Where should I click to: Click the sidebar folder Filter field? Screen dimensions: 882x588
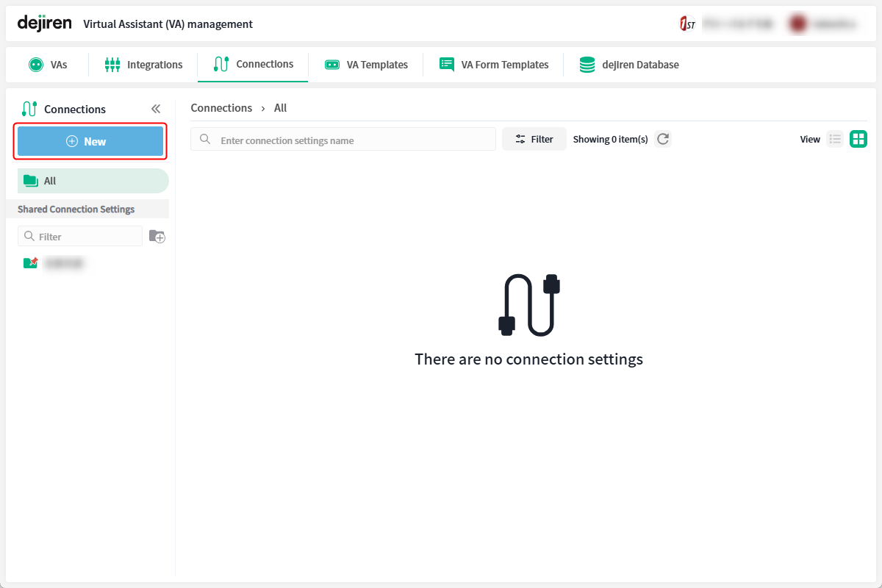(x=80, y=236)
